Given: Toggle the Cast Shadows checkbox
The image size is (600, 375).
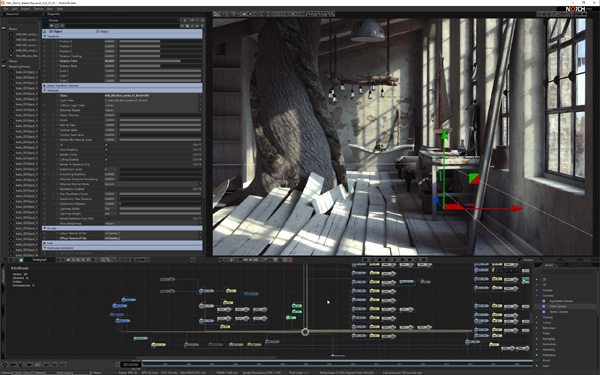Looking at the screenshot, I should pos(106,150).
